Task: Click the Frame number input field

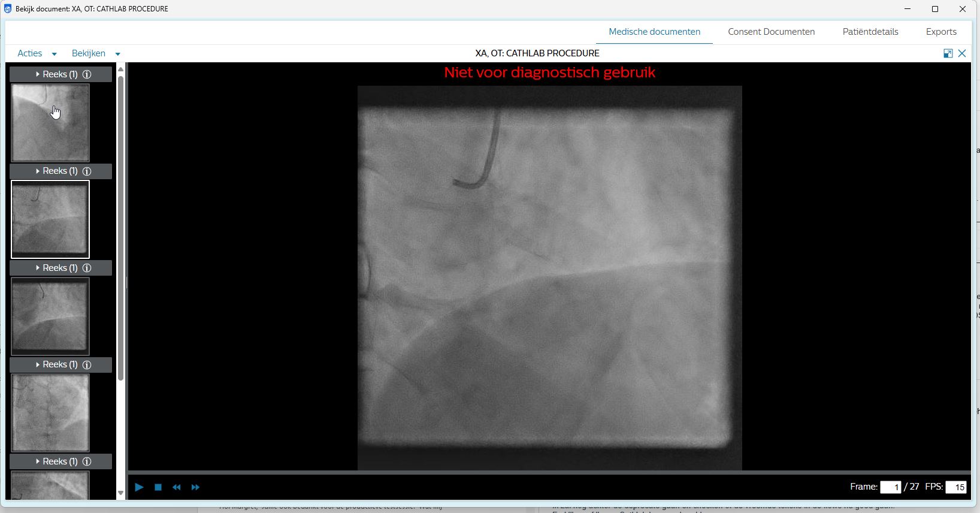Action: (890, 487)
